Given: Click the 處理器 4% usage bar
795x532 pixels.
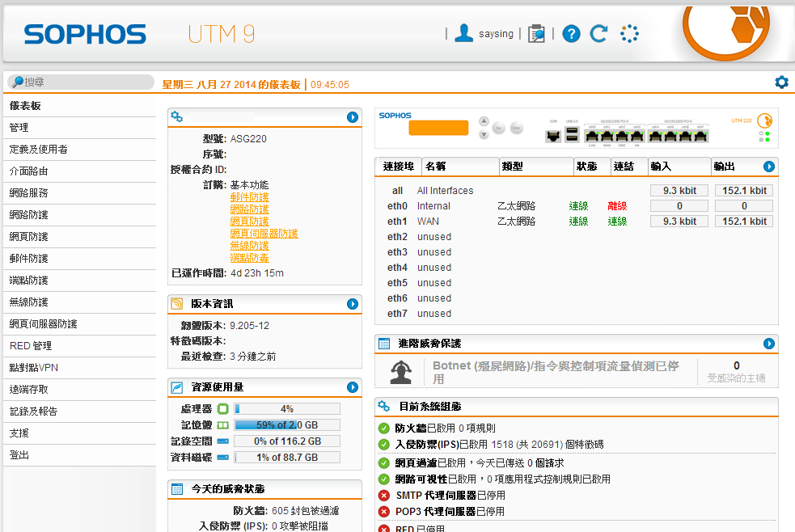Looking at the screenshot, I should pos(287,409).
